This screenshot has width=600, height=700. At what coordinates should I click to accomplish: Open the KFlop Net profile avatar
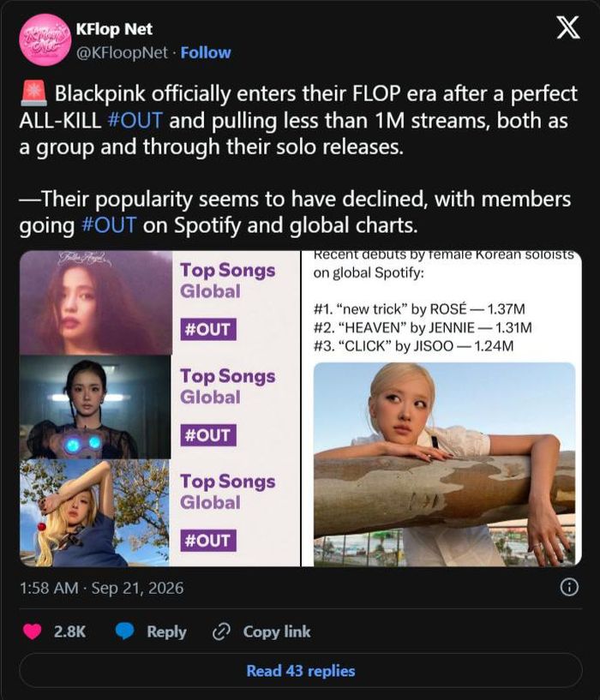coord(45,39)
